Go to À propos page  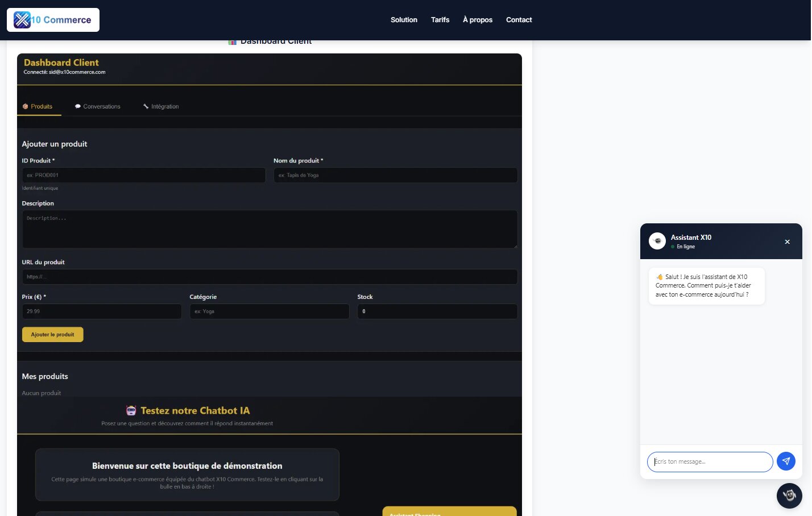(x=478, y=20)
